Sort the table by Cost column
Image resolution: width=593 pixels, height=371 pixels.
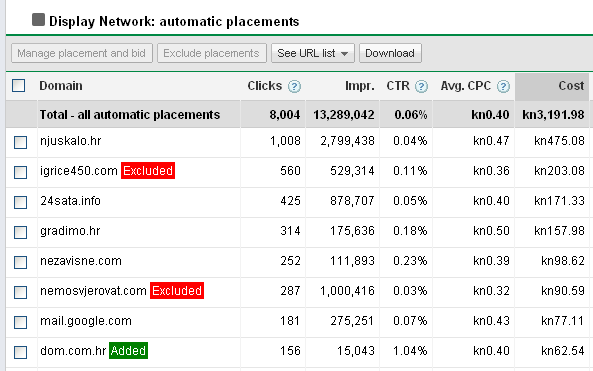(x=571, y=85)
